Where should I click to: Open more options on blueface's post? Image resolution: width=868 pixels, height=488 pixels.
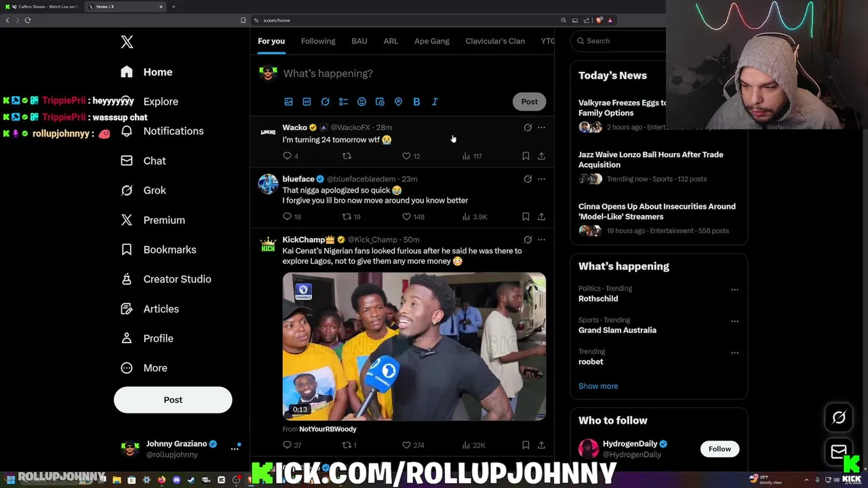click(541, 179)
